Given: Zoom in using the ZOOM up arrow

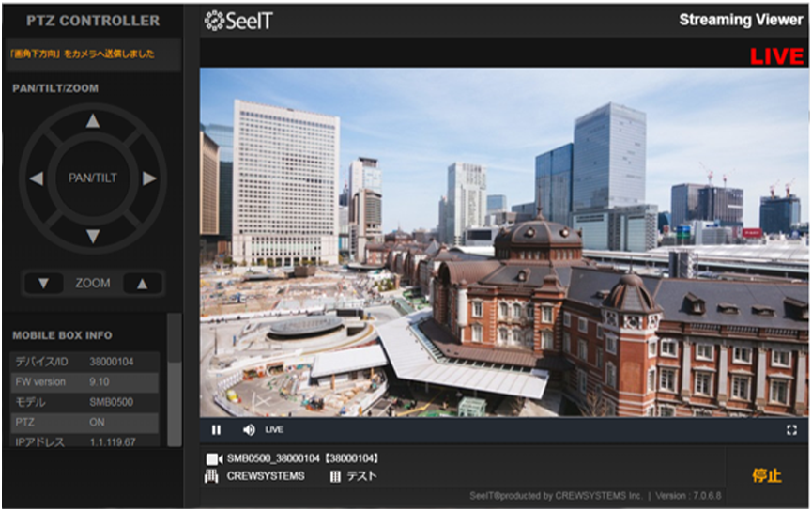Looking at the screenshot, I should click(142, 284).
